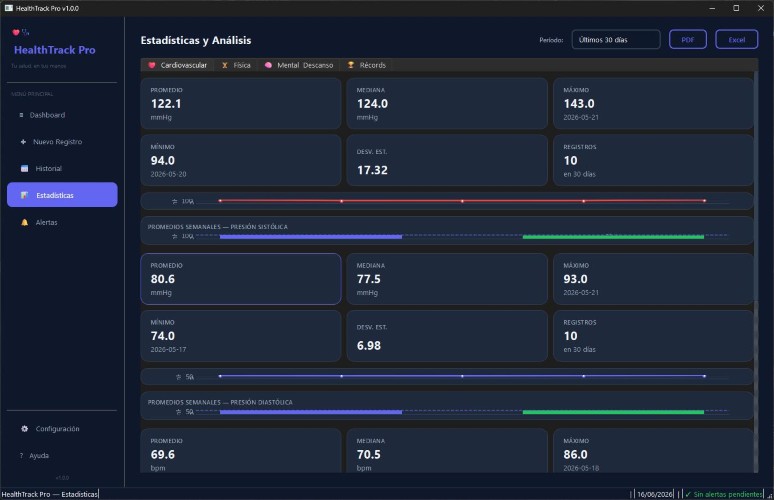Select Estadísticas in the sidebar
Image resolution: width=774 pixels, height=500 pixels.
62,195
